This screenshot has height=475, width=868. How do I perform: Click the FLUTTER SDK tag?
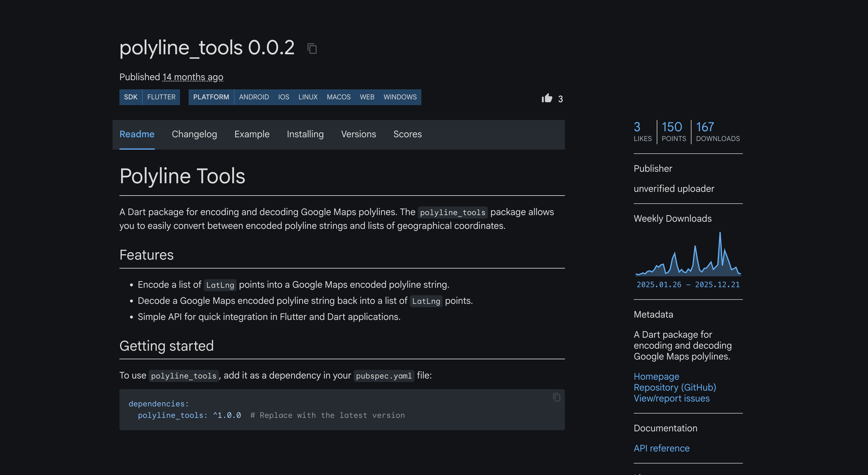tap(161, 97)
